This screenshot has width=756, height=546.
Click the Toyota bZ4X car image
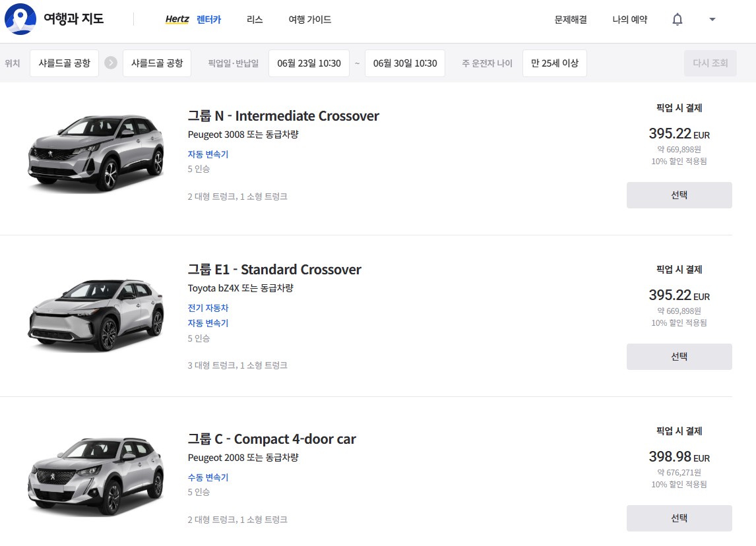[x=96, y=315]
